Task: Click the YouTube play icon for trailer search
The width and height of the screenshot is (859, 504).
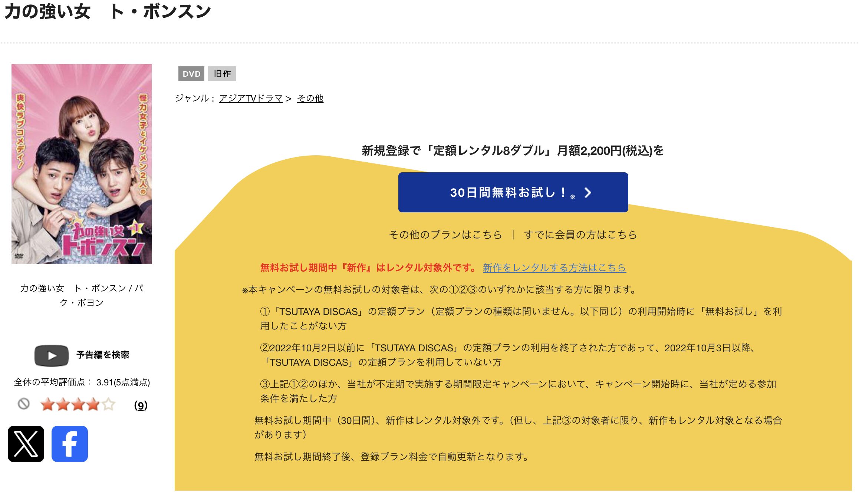Action: point(52,355)
